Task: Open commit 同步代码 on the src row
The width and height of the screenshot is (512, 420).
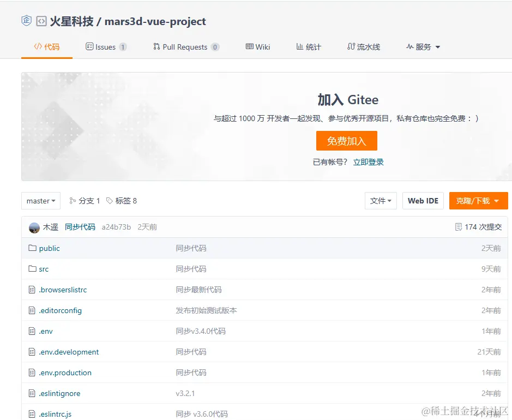Action: coord(191,269)
